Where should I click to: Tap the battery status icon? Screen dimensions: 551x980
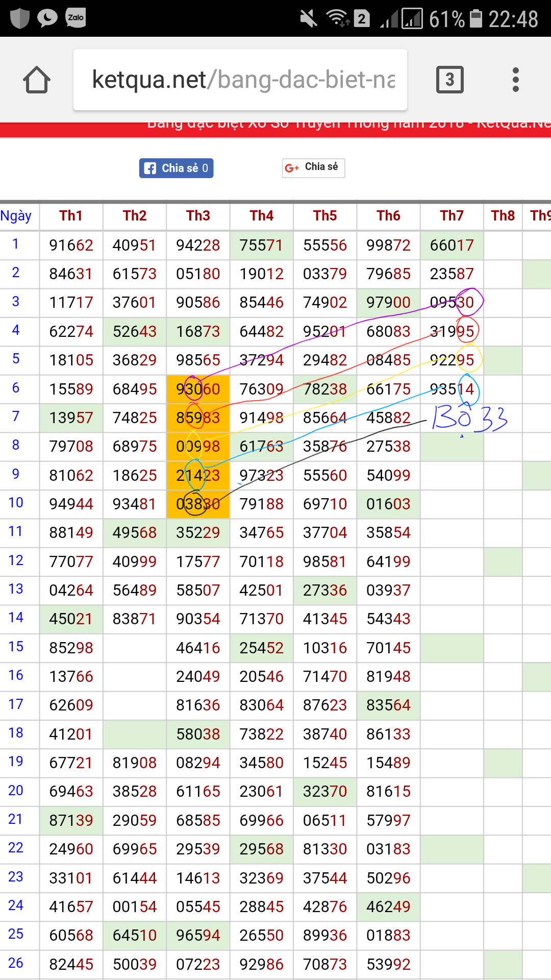475,19
